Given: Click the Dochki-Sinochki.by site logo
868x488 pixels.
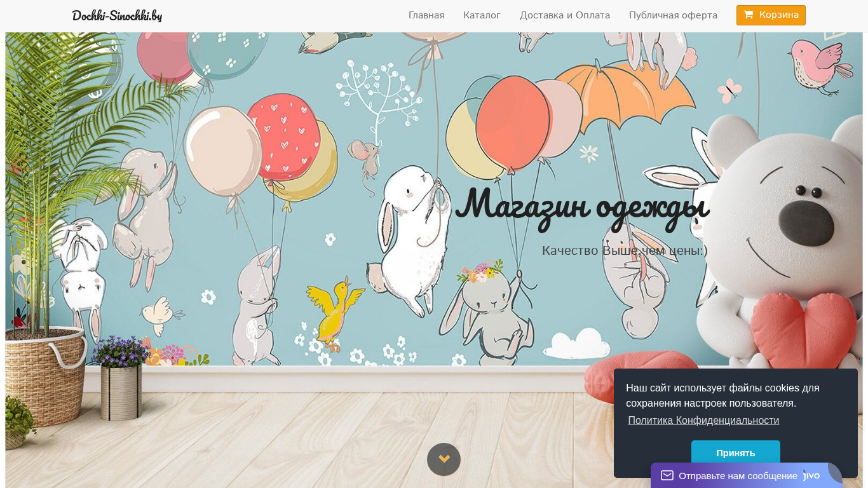Looking at the screenshot, I should [x=117, y=15].
